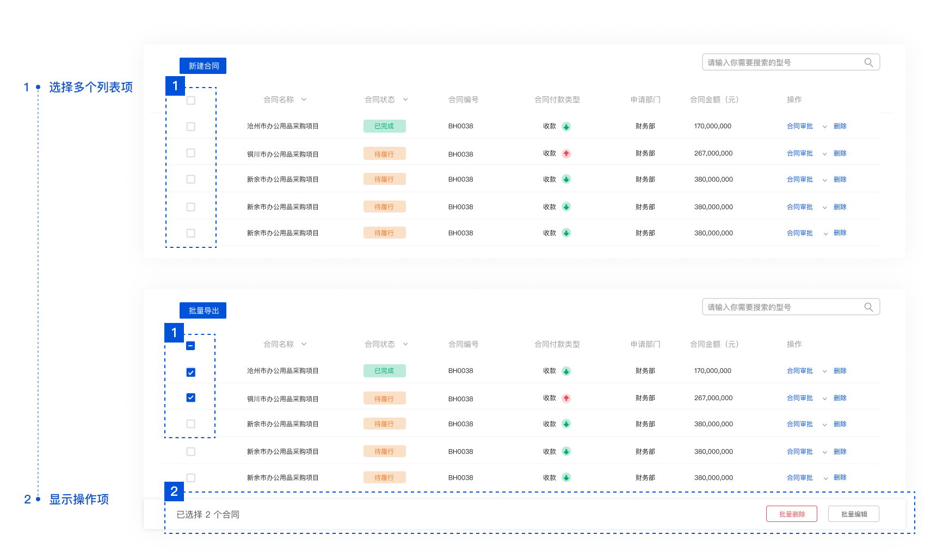Click 待履行 tag, 铜川市 row, 批量导出 panel
The image size is (949, 560).
385,399
